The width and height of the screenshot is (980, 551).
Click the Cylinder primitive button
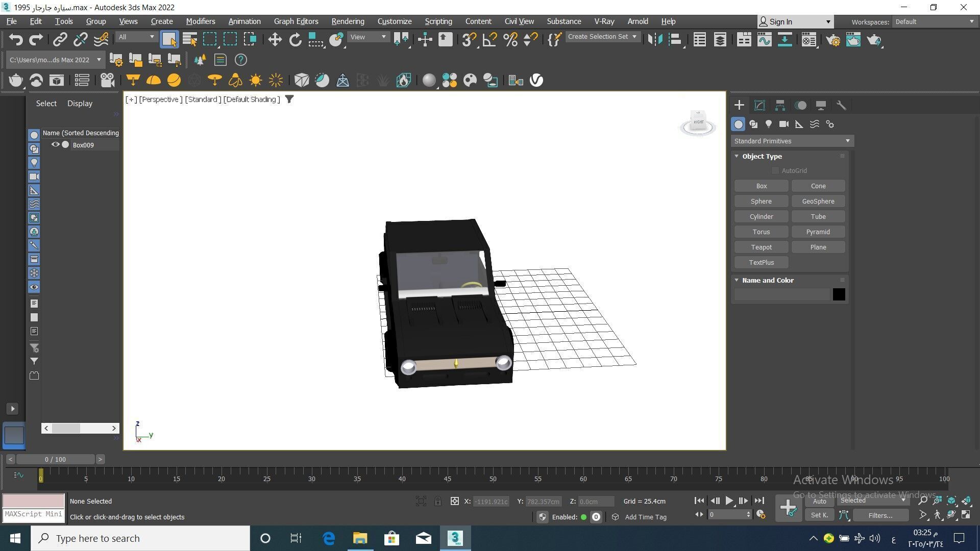click(x=761, y=216)
